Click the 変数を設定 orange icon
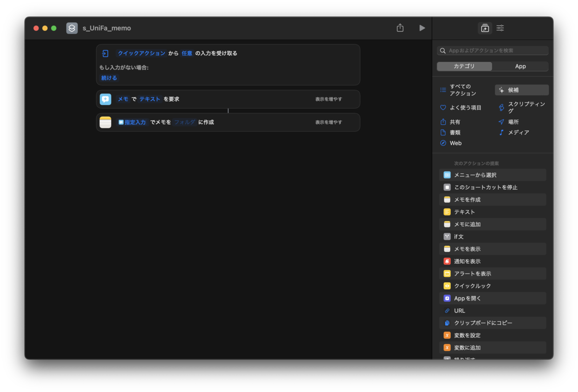This screenshot has height=392, width=578. pyautogui.click(x=447, y=335)
